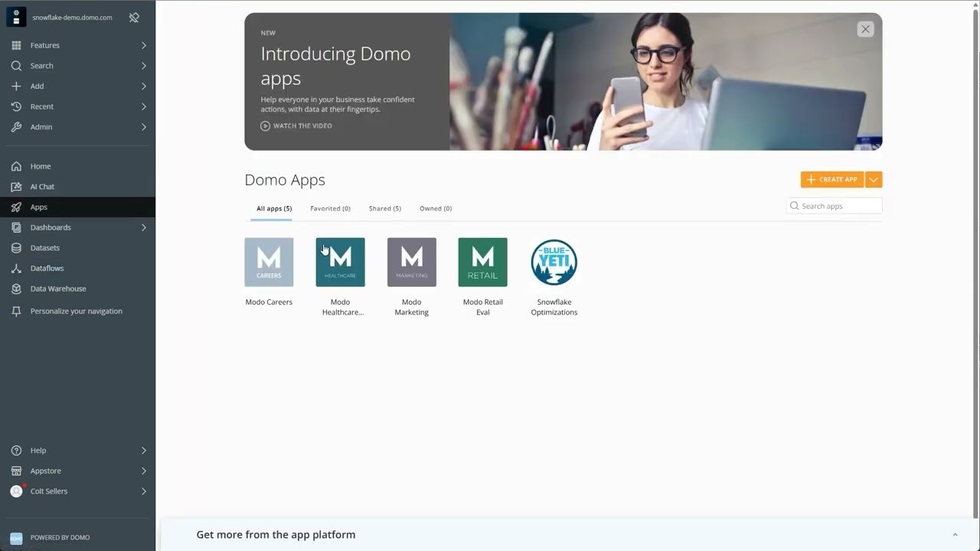The width and height of the screenshot is (980, 551).
Task: Select the All apps (5) tab
Action: pyautogui.click(x=274, y=208)
